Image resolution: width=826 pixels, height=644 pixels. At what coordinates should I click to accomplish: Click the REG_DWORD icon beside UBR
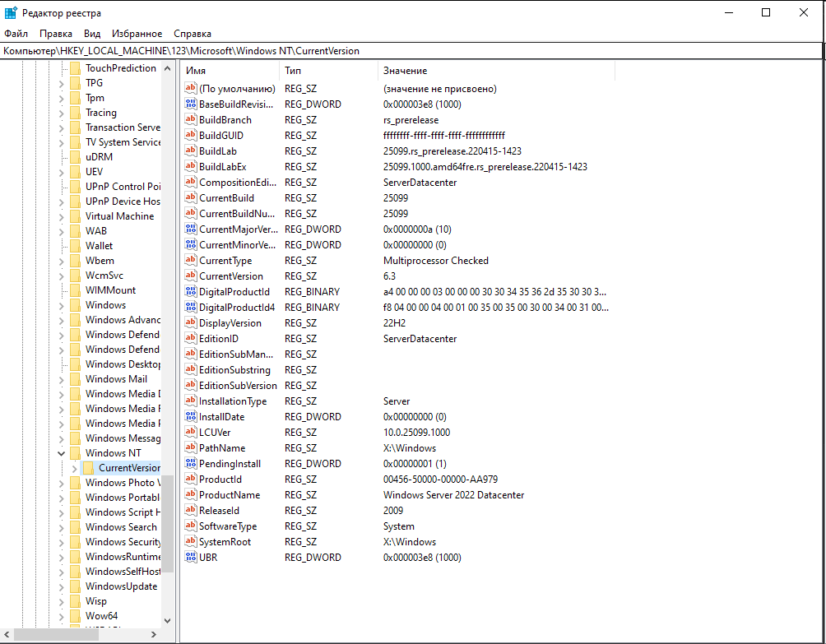(189, 557)
